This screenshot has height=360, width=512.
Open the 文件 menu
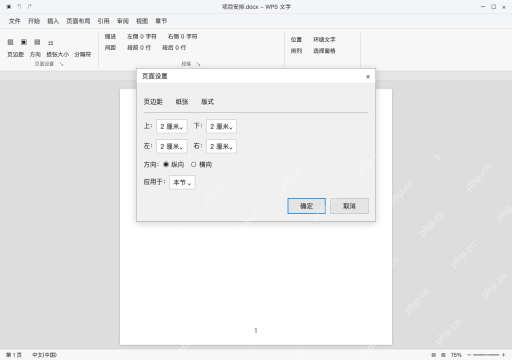tap(15, 21)
